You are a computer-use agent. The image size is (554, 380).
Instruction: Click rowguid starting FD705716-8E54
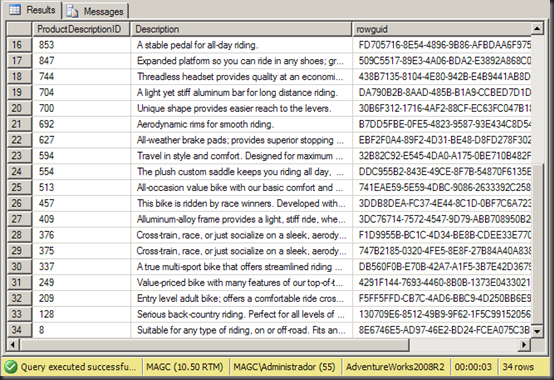442,45
